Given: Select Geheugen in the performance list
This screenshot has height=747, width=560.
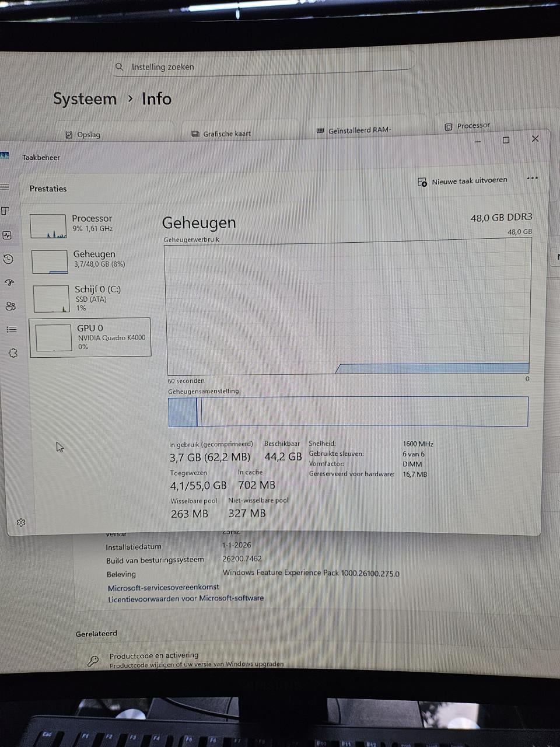Looking at the screenshot, I should pos(90,260).
